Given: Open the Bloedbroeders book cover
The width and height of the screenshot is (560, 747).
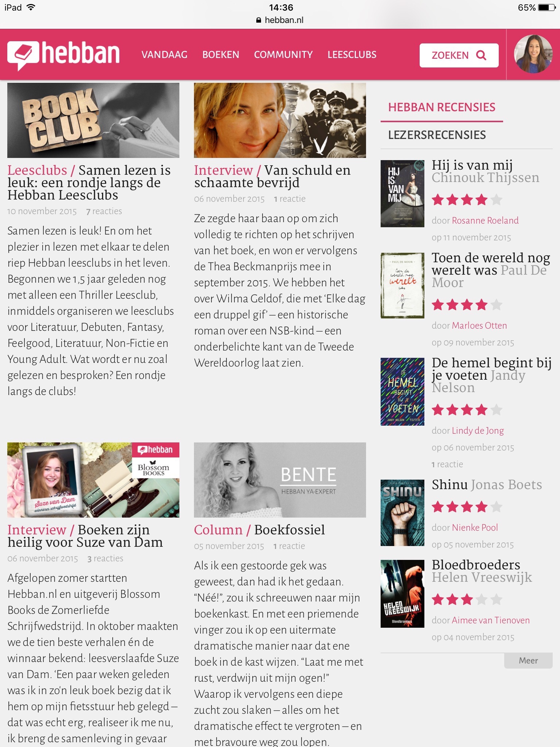Looking at the screenshot, I should click(402, 594).
